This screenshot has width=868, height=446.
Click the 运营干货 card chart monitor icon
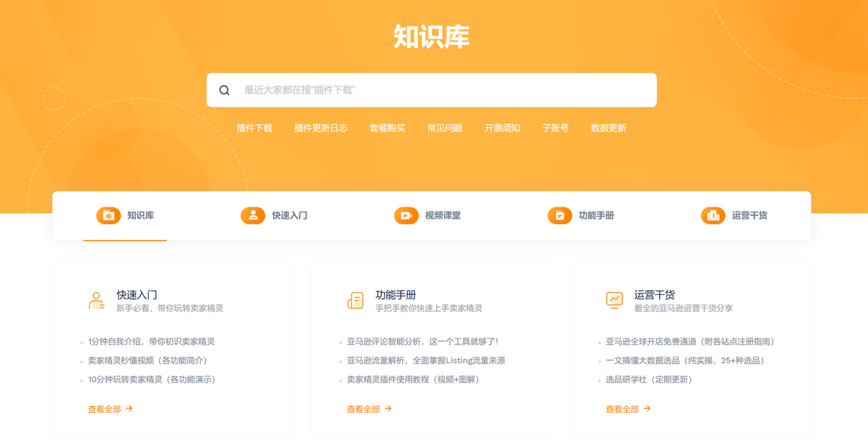tap(614, 300)
